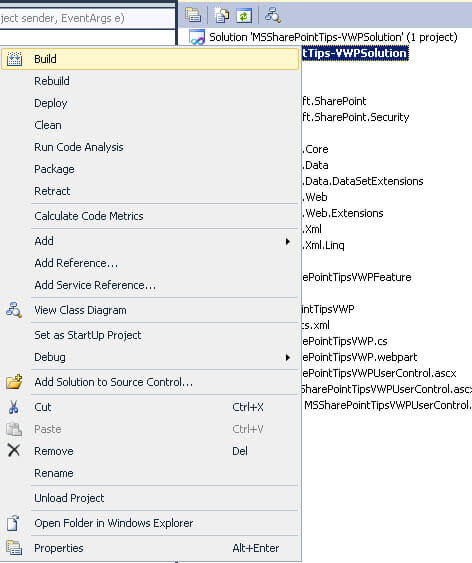Choose Calculate Code Metrics

click(150, 216)
